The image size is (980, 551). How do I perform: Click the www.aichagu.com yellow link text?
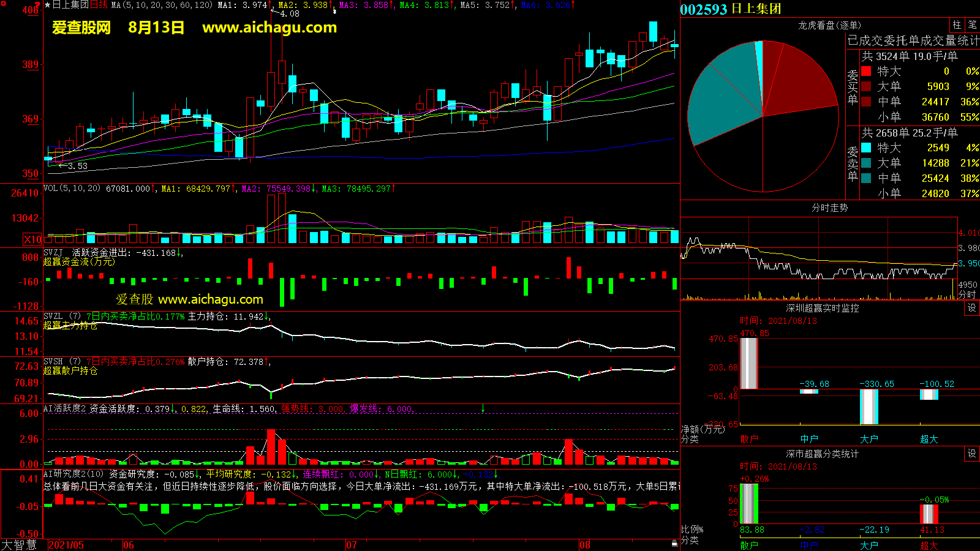[269, 28]
